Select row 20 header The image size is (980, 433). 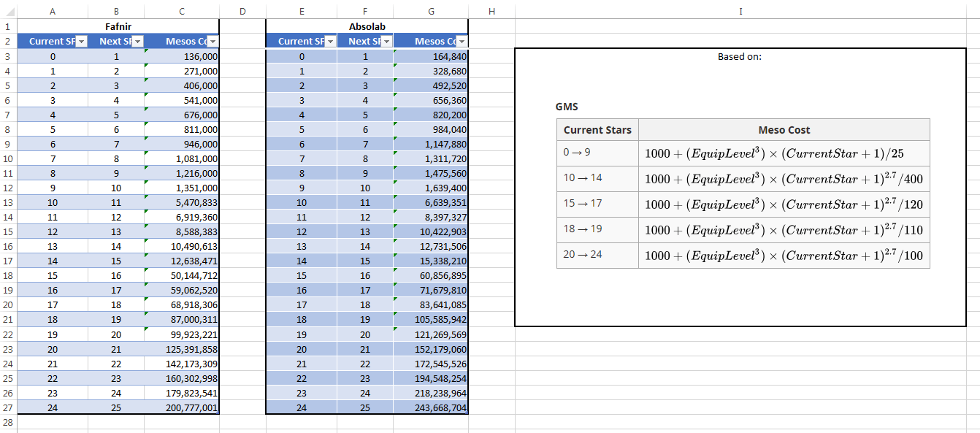pos(8,305)
